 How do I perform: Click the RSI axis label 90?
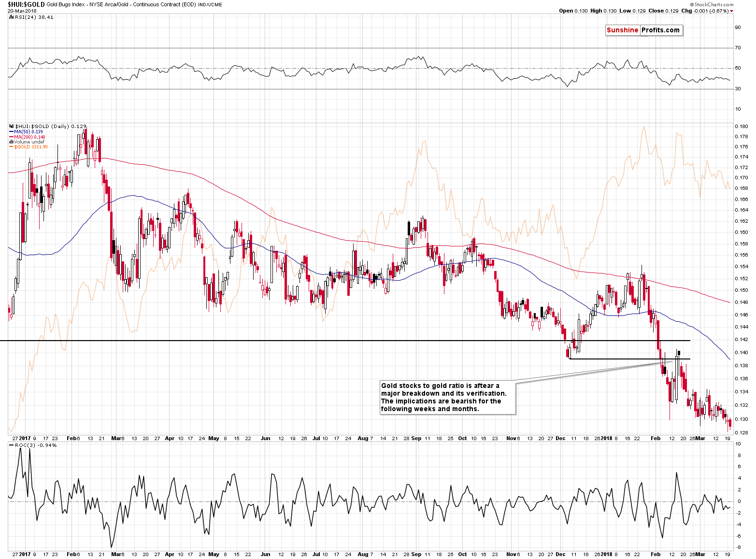pos(738,27)
